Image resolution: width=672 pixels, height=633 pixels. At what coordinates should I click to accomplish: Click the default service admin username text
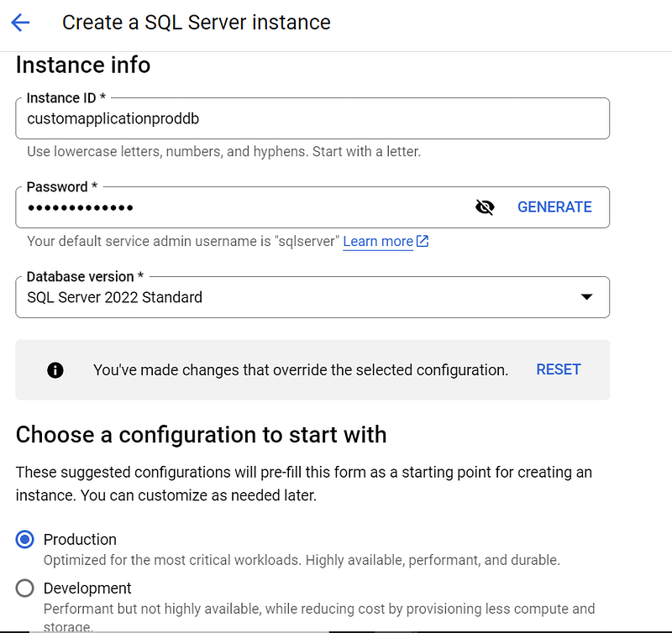click(183, 242)
